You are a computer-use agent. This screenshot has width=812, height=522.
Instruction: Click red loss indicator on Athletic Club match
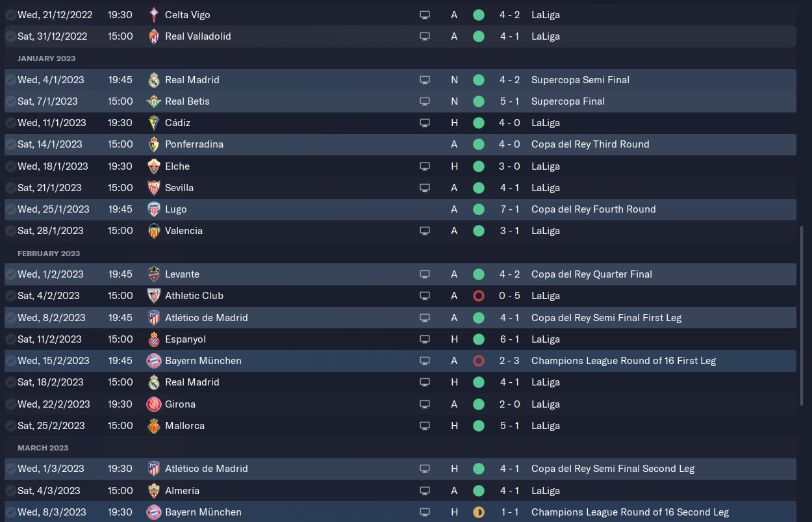click(479, 296)
